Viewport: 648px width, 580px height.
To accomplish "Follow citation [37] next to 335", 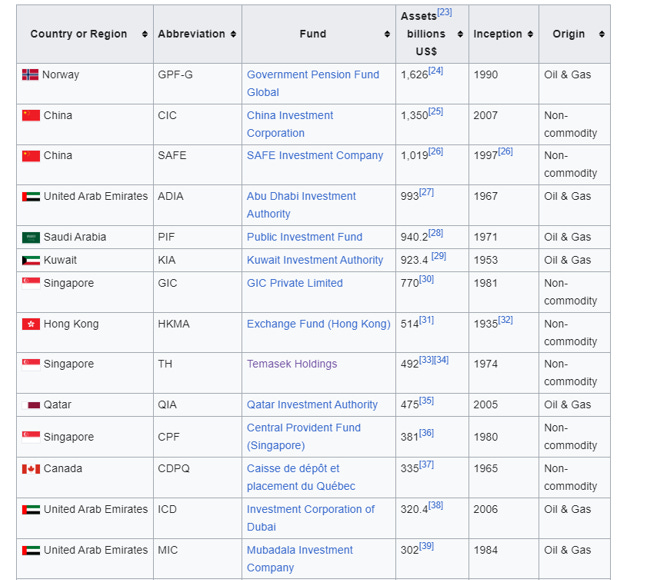I will 426,464.
